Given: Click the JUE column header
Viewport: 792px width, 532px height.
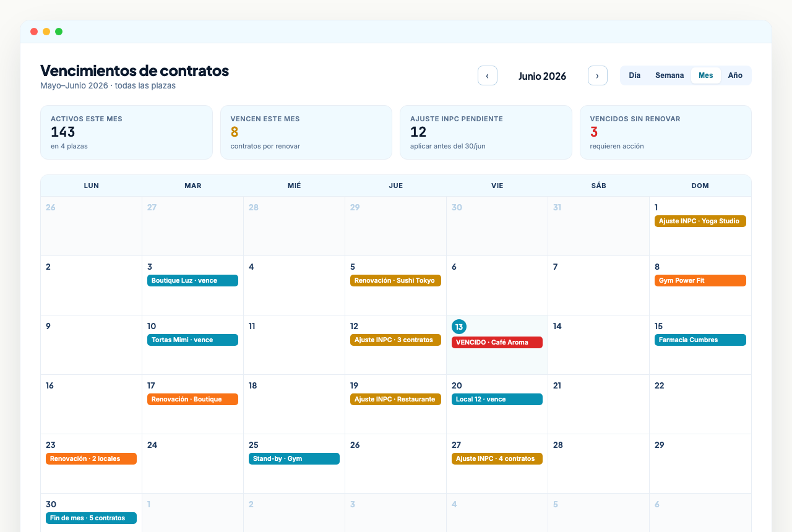Looking at the screenshot, I should pyautogui.click(x=396, y=186).
